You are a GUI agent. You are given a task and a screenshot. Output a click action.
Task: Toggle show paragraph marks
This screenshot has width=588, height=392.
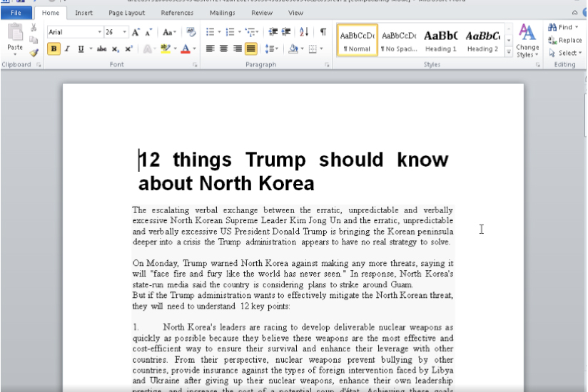pyautogui.click(x=323, y=32)
